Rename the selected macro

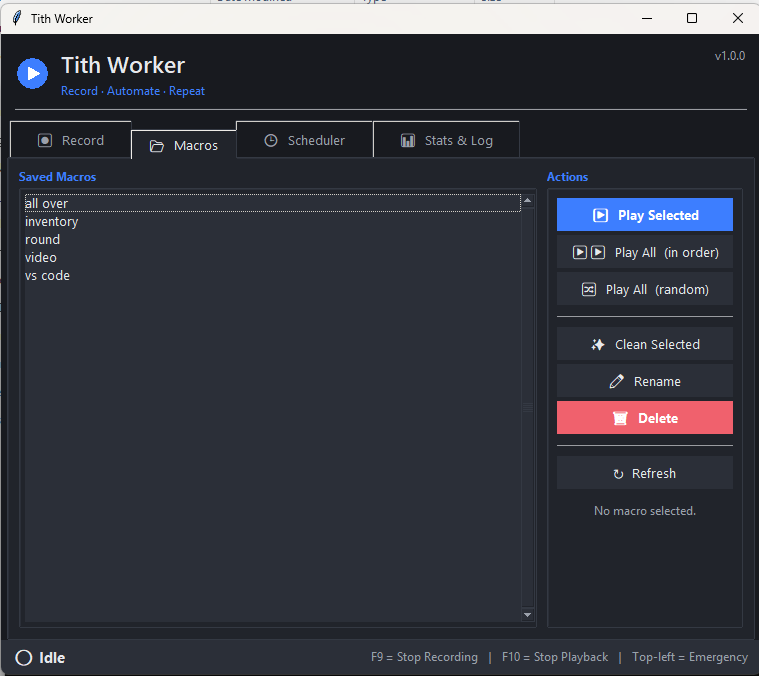(x=645, y=381)
